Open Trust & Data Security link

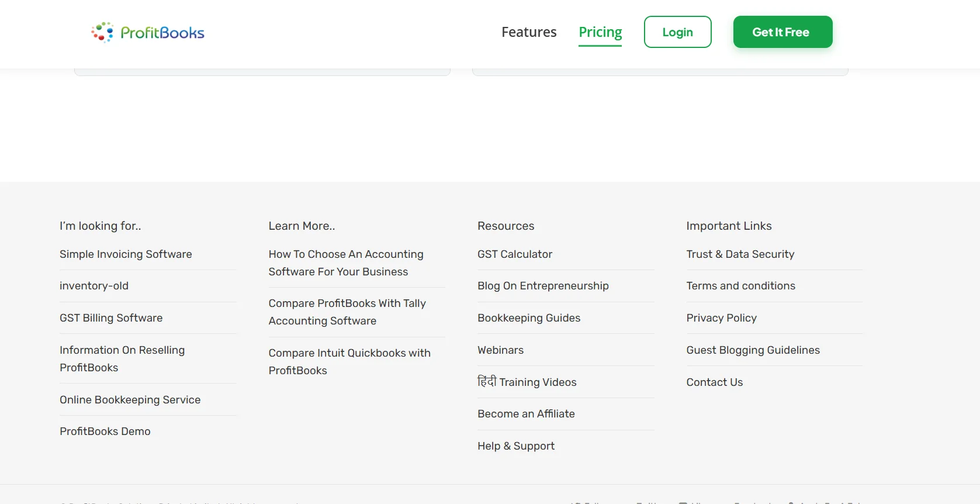(x=740, y=254)
